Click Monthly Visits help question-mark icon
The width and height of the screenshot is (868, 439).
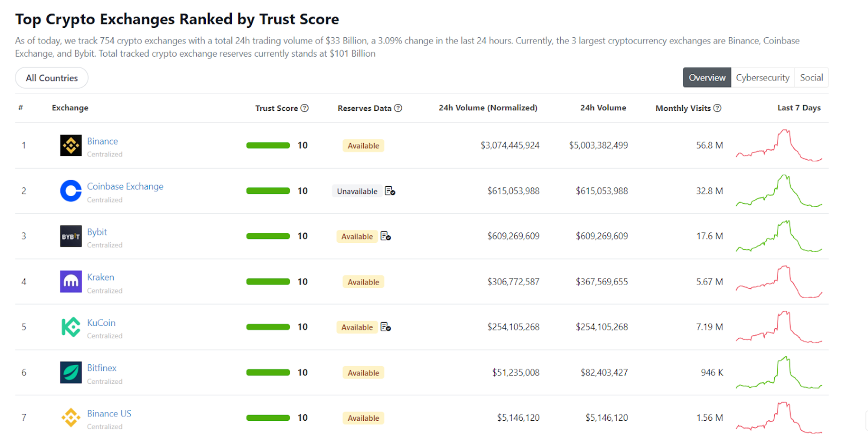(x=717, y=108)
